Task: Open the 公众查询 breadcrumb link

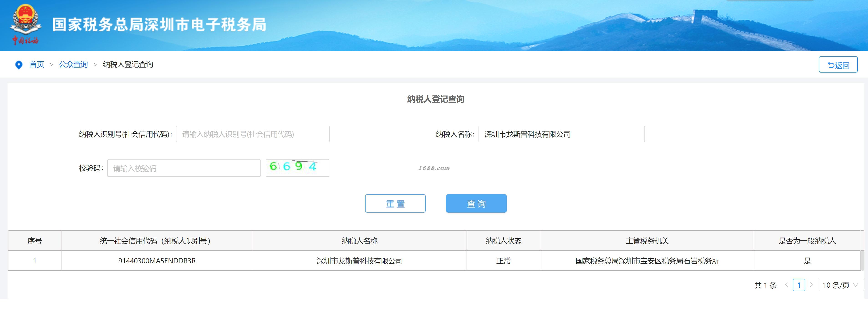Action: (74, 64)
